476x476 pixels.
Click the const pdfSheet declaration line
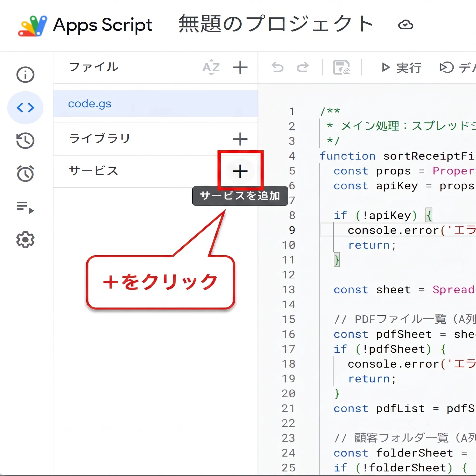click(x=405, y=334)
